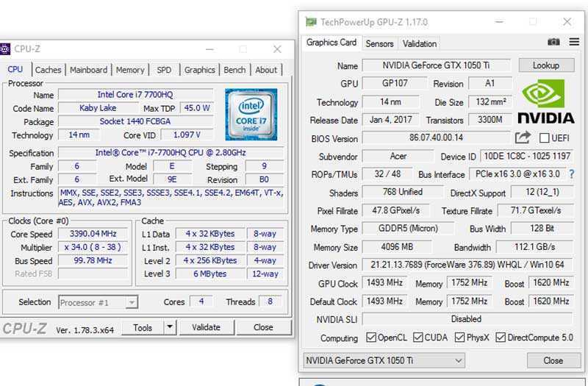
Task: Click the Intel Core i7 badge in CPU-Z
Action: [251, 115]
